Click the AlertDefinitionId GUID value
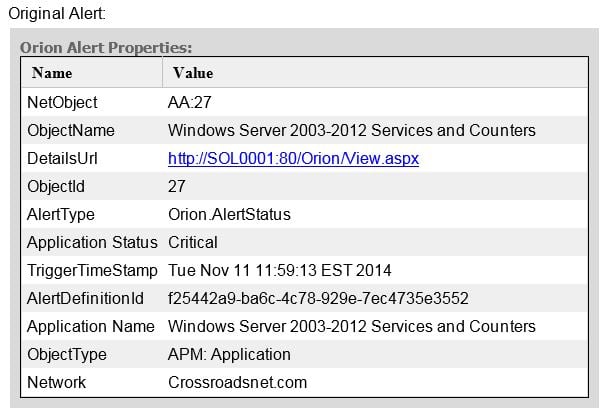The width and height of the screenshot is (607, 417). 318,299
